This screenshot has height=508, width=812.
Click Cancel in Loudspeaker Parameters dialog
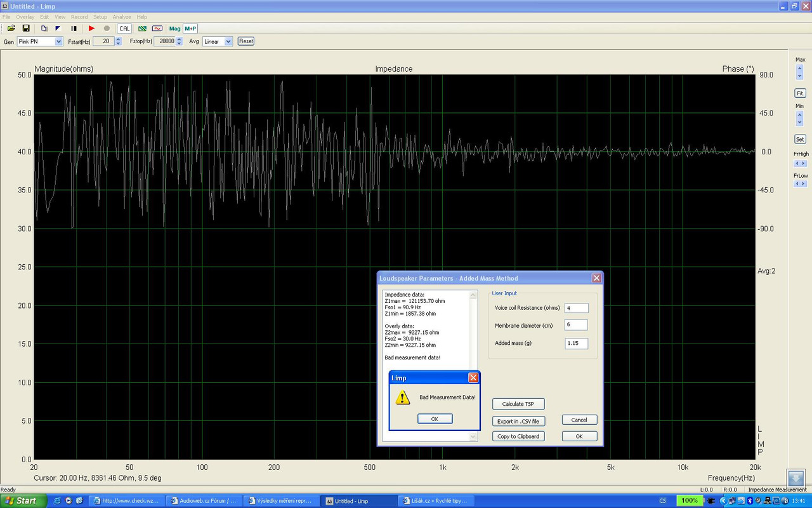click(x=579, y=420)
